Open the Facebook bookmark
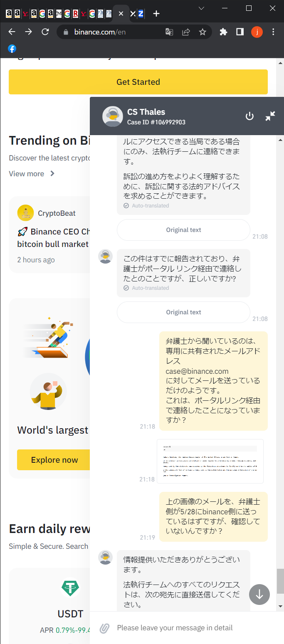This screenshot has width=284, height=644. 12,49
